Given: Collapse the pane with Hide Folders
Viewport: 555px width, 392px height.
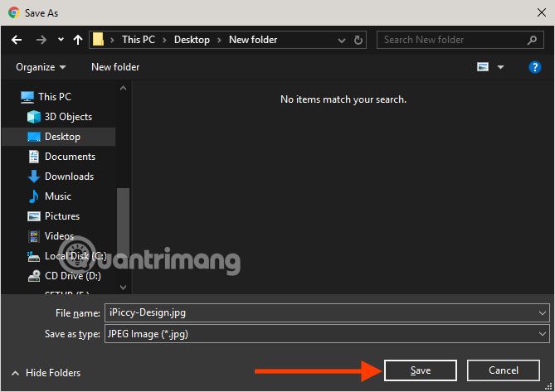Looking at the screenshot, I should point(46,373).
